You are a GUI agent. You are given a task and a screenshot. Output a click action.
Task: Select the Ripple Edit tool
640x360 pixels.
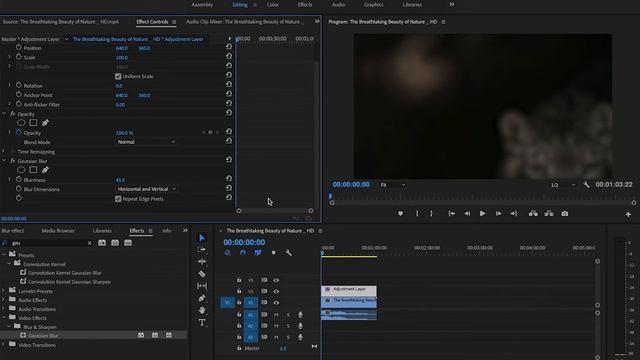click(202, 262)
